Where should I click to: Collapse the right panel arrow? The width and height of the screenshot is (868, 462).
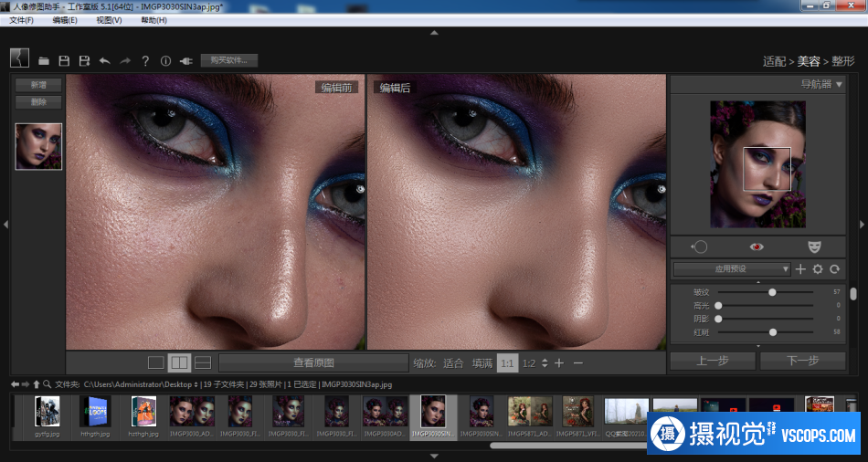862,225
